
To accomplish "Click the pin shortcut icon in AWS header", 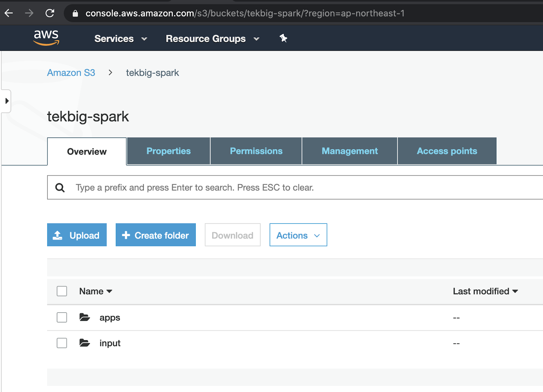I will point(283,38).
